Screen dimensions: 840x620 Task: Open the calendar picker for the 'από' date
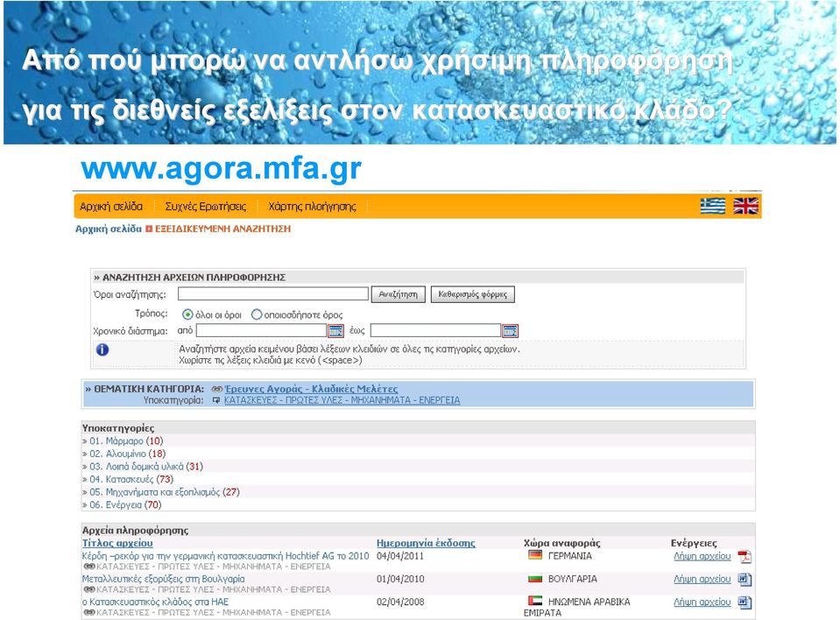(335, 331)
